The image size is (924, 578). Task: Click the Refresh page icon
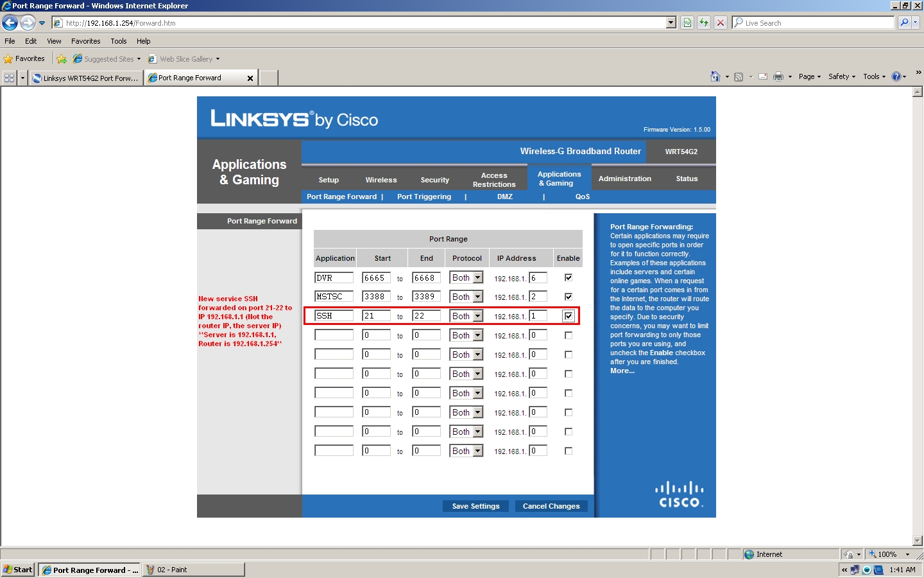click(x=704, y=22)
